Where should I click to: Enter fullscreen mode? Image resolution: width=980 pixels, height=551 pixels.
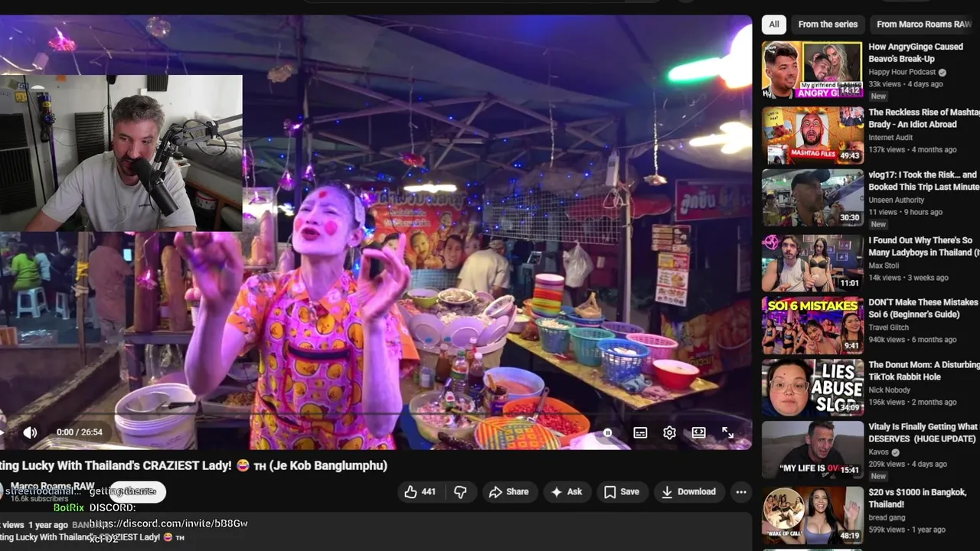727,432
